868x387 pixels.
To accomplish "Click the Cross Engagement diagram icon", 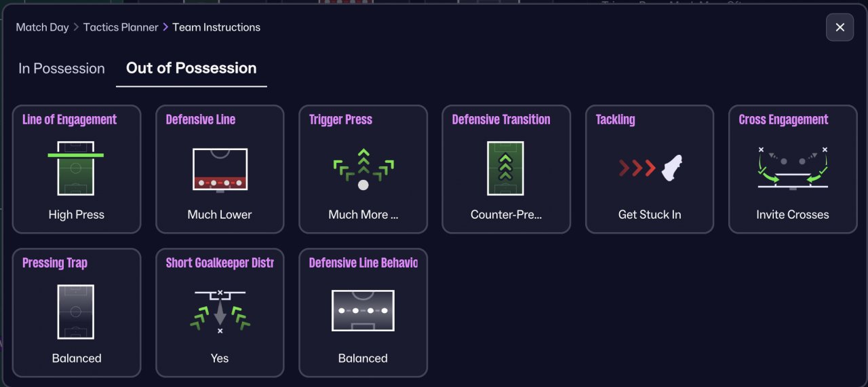I will pos(792,168).
